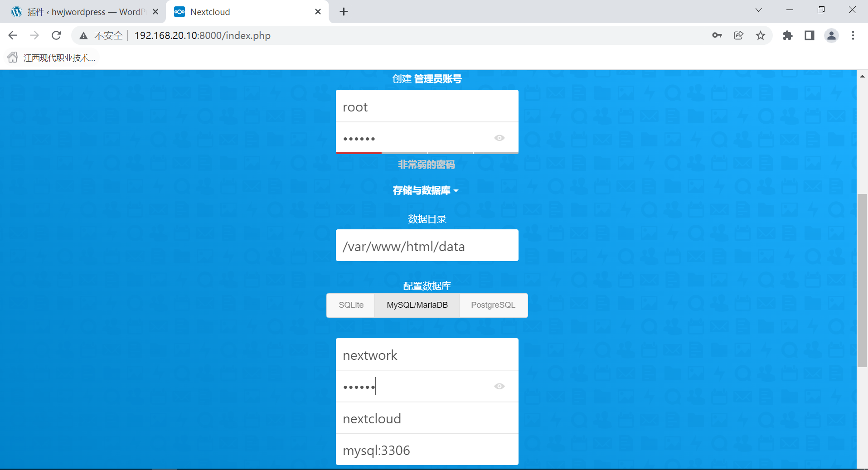Click the data directory field /var/www/html/data
This screenshot has width=868, height=470.
pos(427,245)
